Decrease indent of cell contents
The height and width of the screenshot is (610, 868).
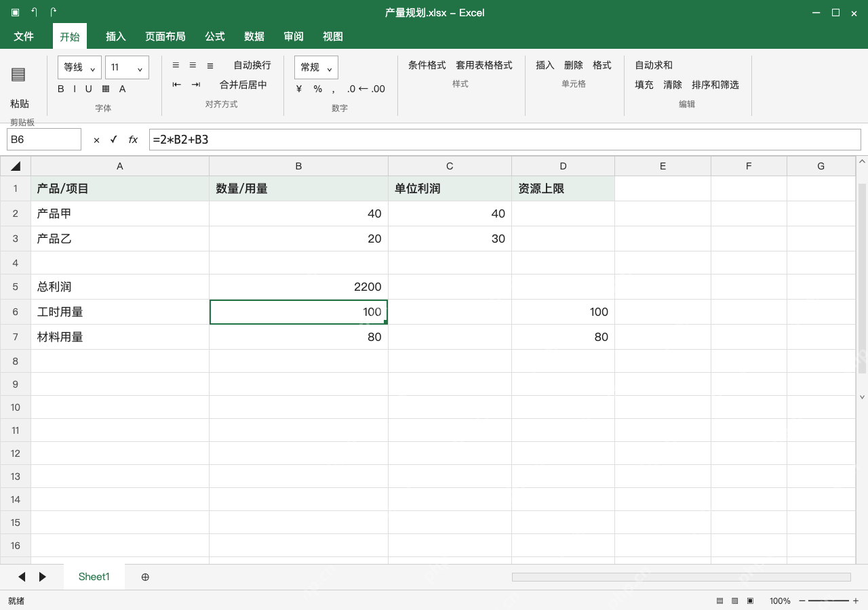(x=177, y=85)
